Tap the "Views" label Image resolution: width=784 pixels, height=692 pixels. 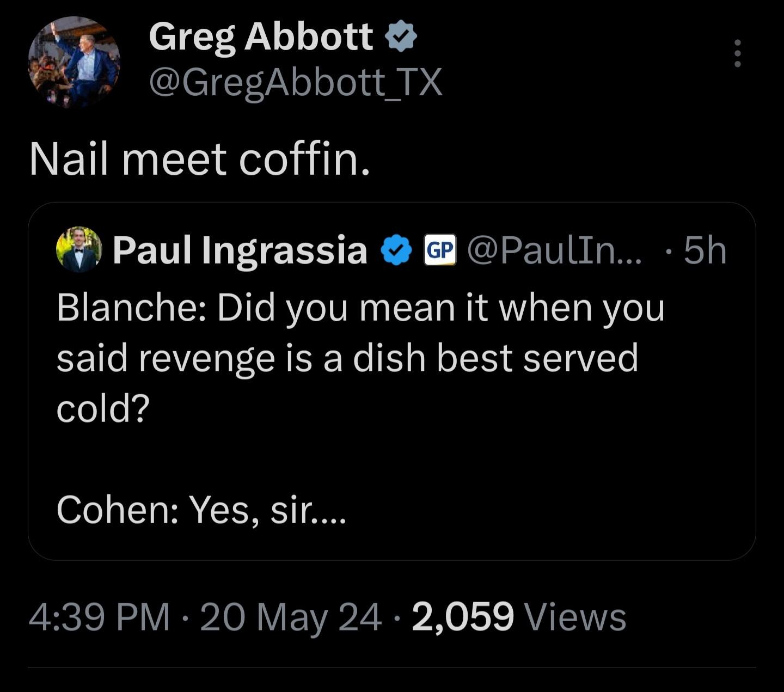(x=575, y=617)
